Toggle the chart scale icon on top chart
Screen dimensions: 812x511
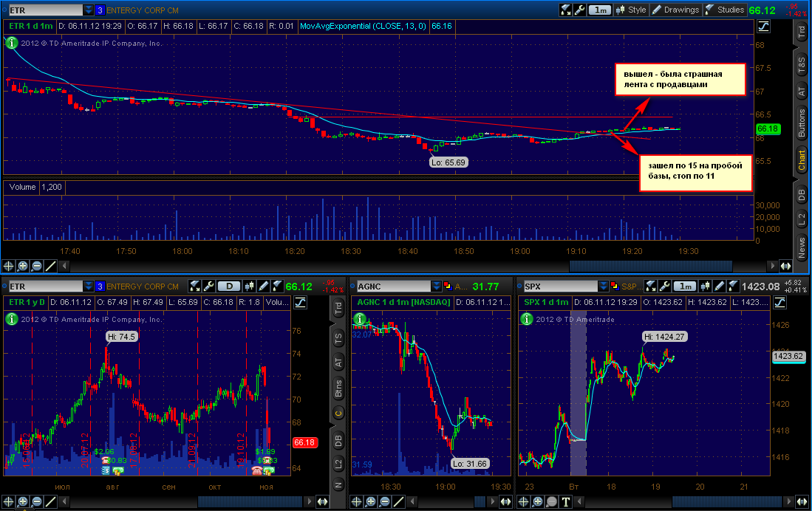pyautogui.click(x=763, y=26)
